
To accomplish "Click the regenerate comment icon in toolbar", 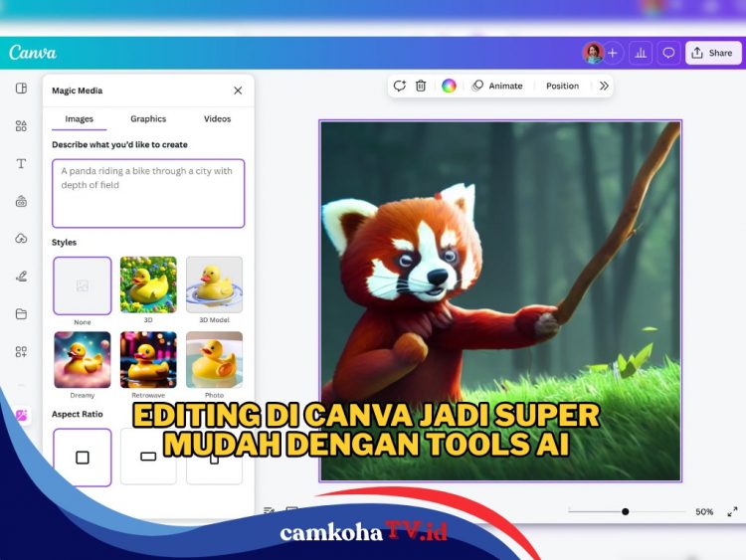I will (x=399, y=86).
